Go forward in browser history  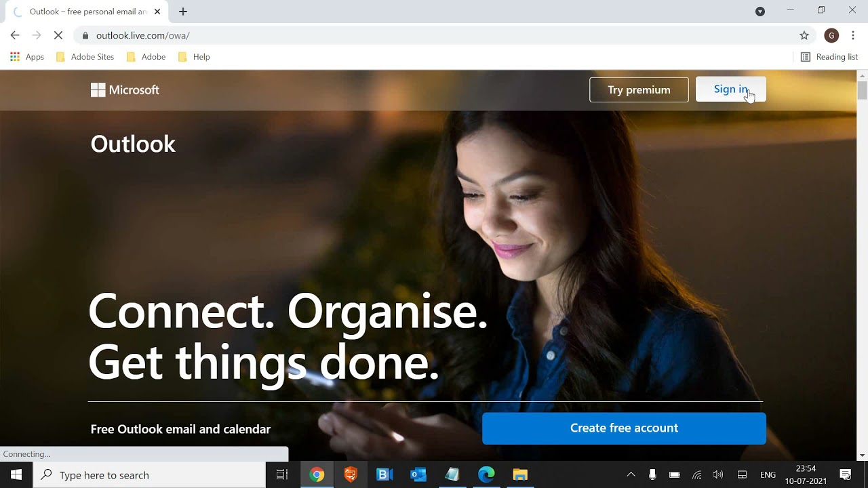(37, 35)
